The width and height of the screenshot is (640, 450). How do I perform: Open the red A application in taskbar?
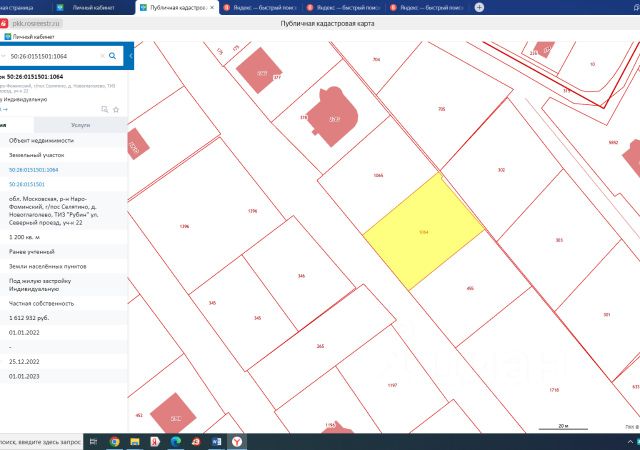point(196,442)
